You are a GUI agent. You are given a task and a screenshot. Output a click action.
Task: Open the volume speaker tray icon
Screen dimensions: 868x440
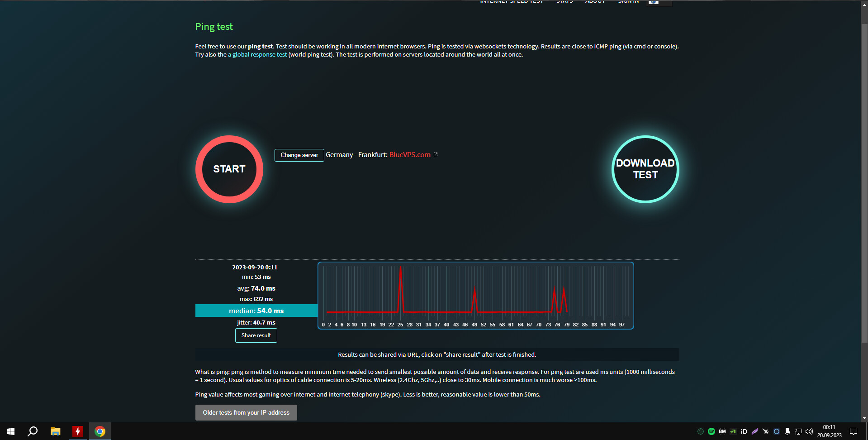[809, 431]
